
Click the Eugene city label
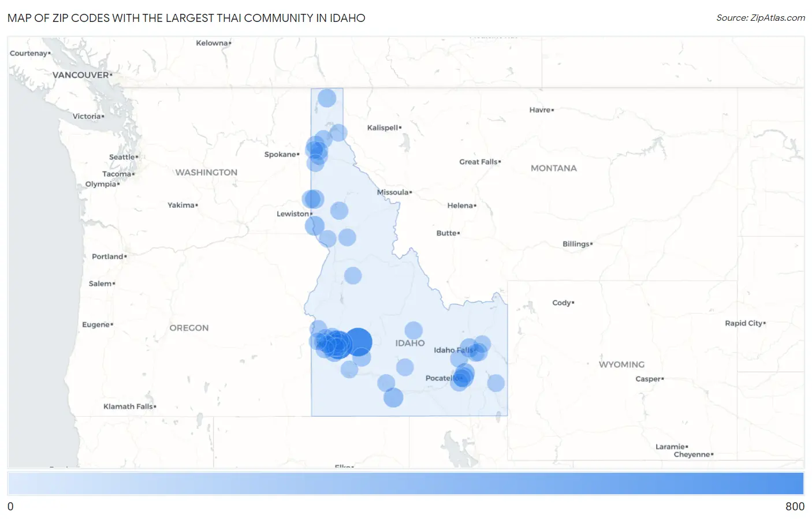coord(96,324)
